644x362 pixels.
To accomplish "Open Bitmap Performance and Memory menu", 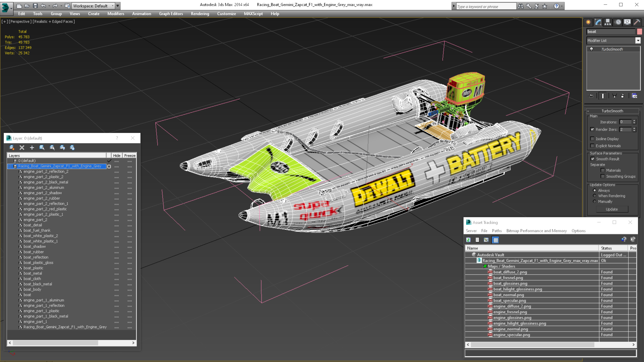I will tap(536, 231).
